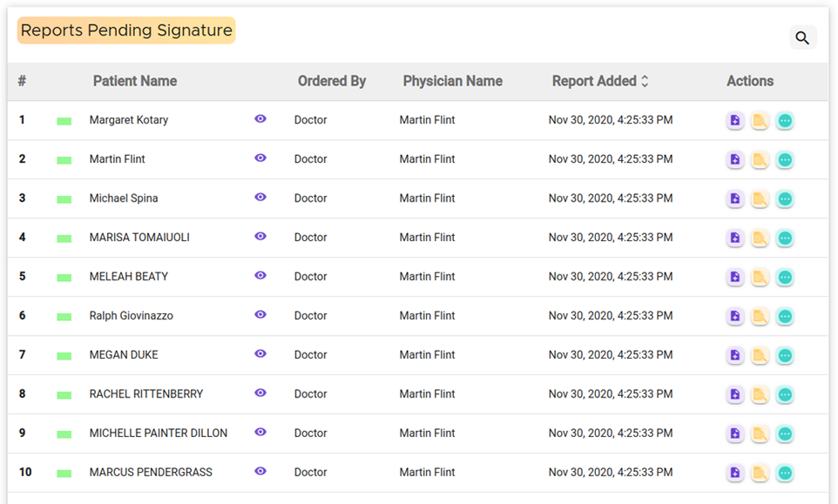The height and width of the screenshot is (504, 838).
Task: Click purple add-document icon for MARCUS PENDERGRASS
Action: [x=735, y=474]
